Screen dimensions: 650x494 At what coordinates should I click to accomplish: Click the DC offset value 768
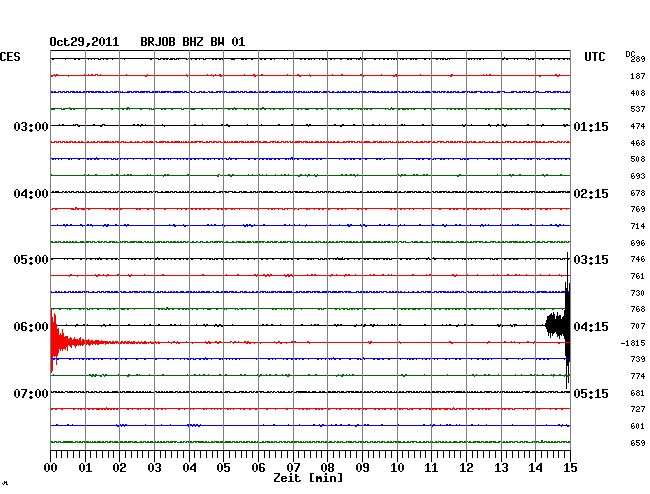[x=638, y=309]
